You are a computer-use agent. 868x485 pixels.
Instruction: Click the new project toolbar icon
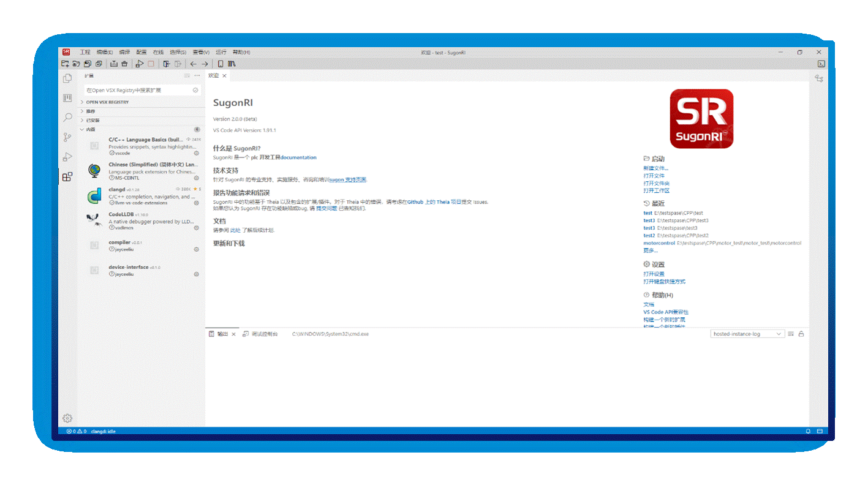pos(65,64)
